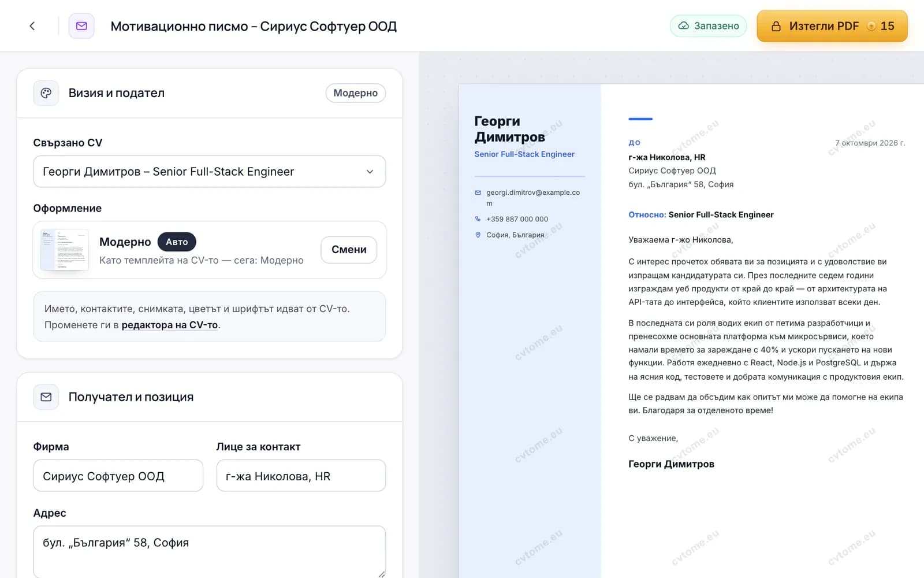Image resolution: width=924 pixels, height=578 pixels.
Task: Open the Свързано CV dropdown
Action: [210, 172]
